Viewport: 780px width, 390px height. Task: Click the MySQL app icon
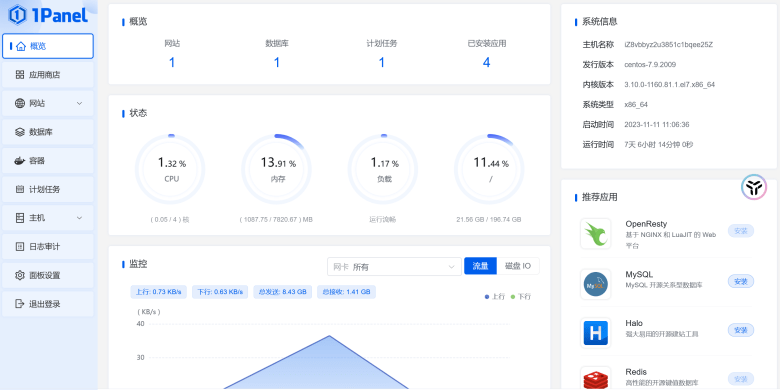coord(595,285)
